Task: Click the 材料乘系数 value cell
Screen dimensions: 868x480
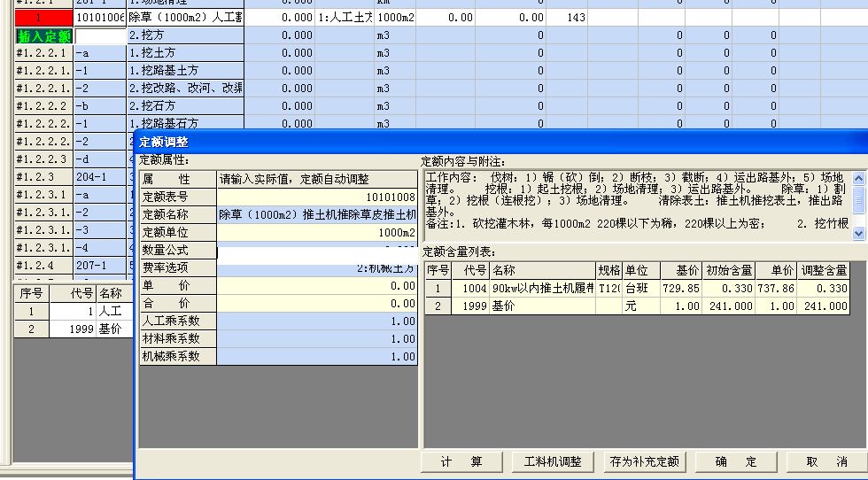Action: point(316,339)
